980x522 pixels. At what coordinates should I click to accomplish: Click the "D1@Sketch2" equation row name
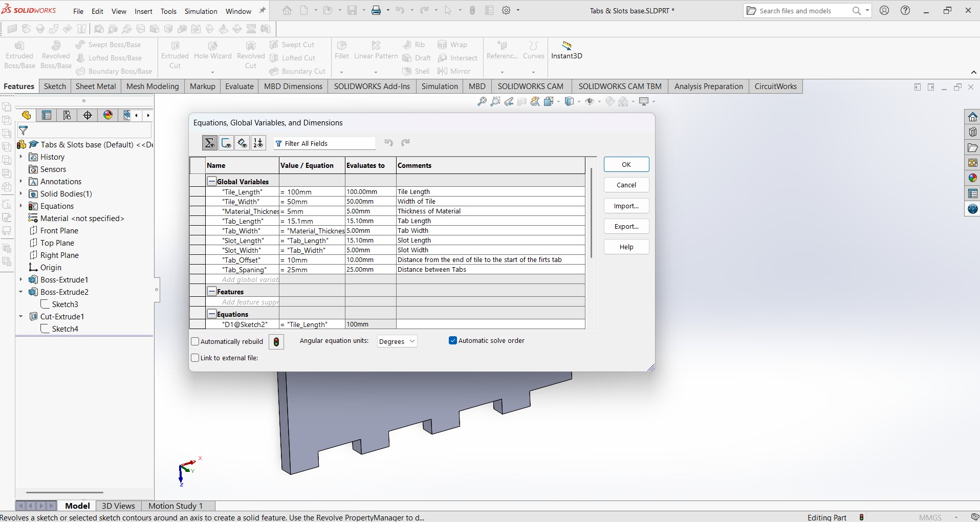coord(242,324)
